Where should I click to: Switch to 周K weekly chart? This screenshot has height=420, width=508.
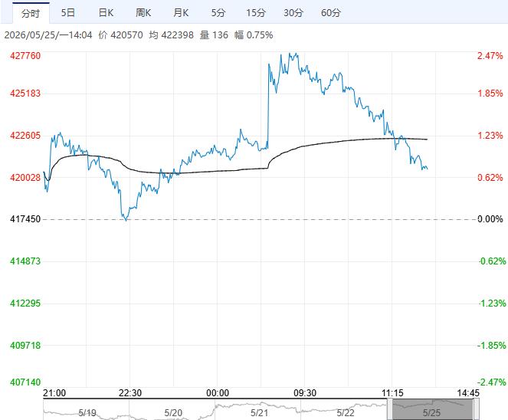click(143, 13)
